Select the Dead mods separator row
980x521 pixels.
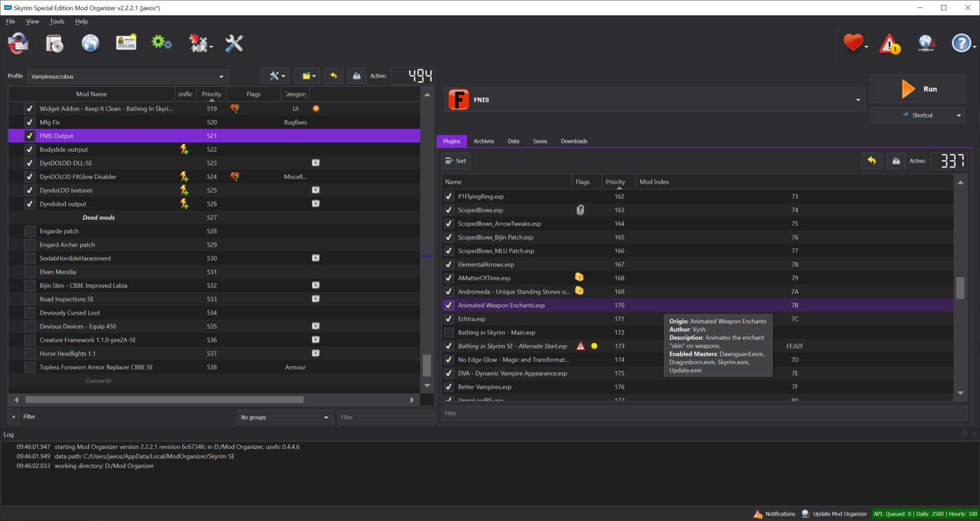point(214,218)
